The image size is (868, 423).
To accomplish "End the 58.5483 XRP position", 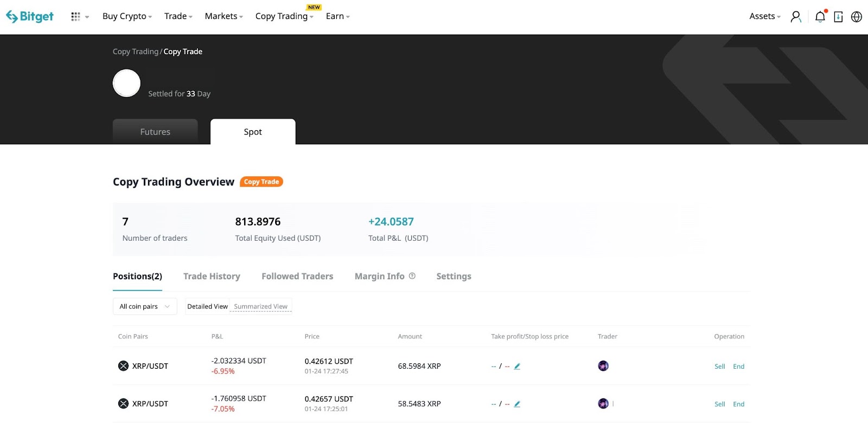I will point(739,404).
